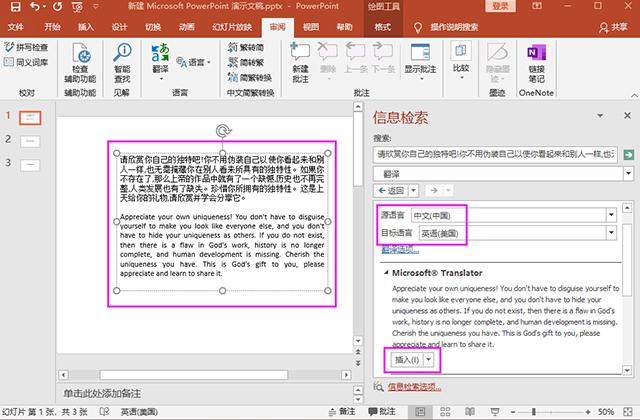
Task: Click the 插入 insert translation button
Action: pos(407,360)
